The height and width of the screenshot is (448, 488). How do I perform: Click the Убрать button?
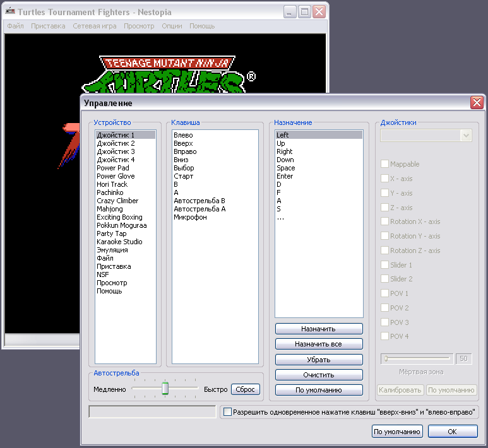319,360
